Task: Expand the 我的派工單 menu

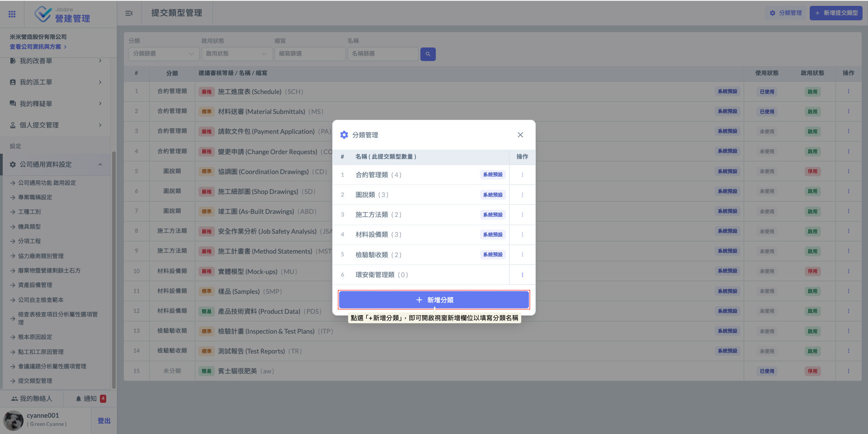Action: pyautogui.click(x=55, y=82)
